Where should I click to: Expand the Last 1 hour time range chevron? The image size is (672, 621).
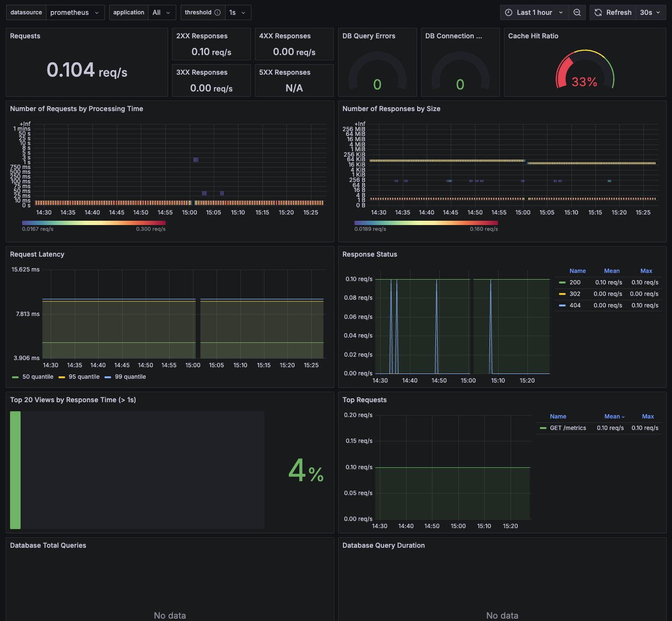(x=561, y=12)
